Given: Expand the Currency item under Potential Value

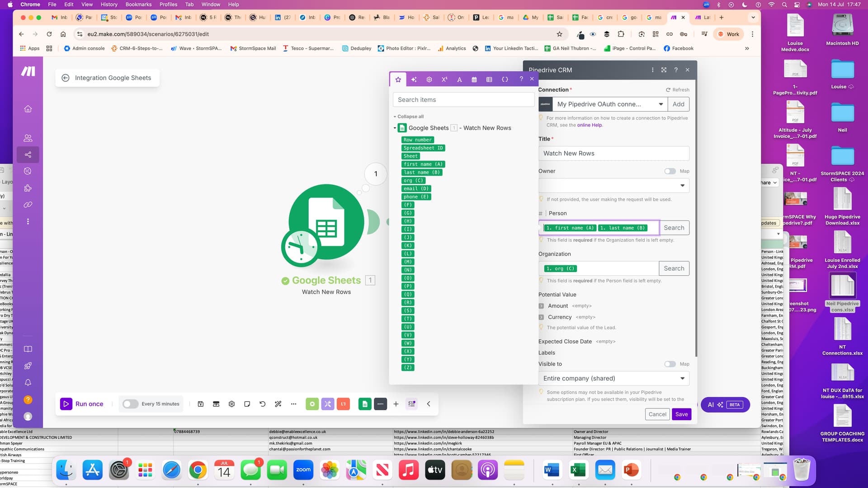Looking at the screenshot, I should 541,317.
